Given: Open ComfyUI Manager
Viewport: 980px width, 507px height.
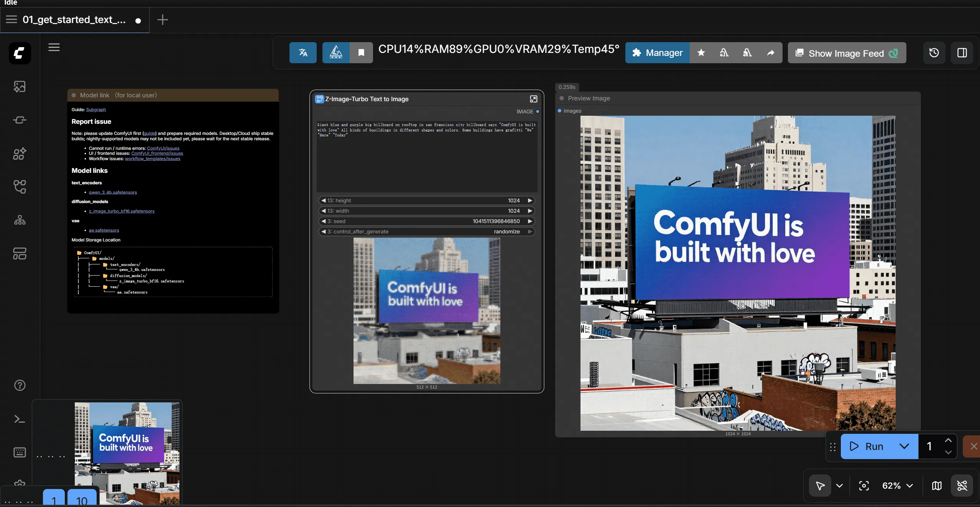Looking at the screenshot, I should coord(656,53).
